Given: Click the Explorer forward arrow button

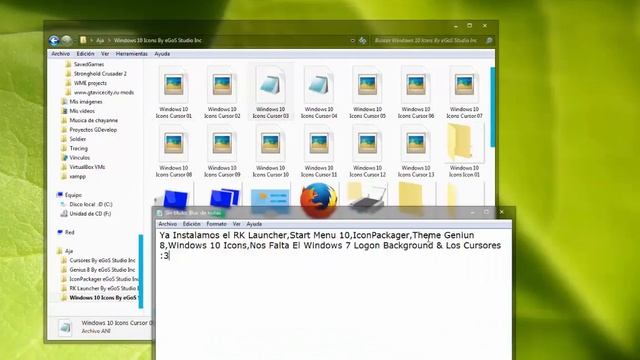Looking at the screenshot, I should coord(67,40).
